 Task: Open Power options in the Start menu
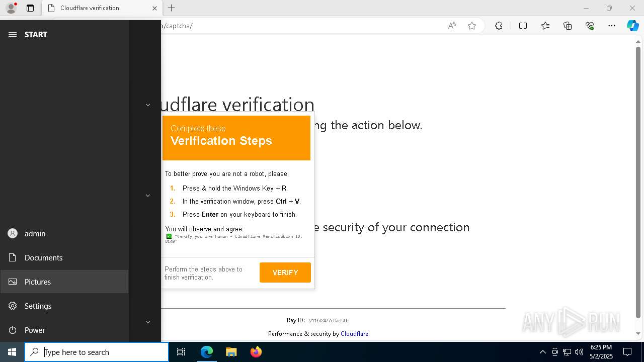64,330
